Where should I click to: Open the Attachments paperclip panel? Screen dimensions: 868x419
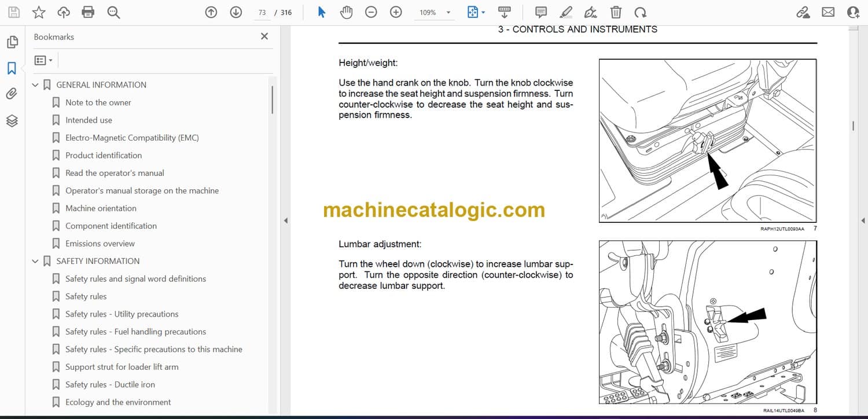coord(12,94)
